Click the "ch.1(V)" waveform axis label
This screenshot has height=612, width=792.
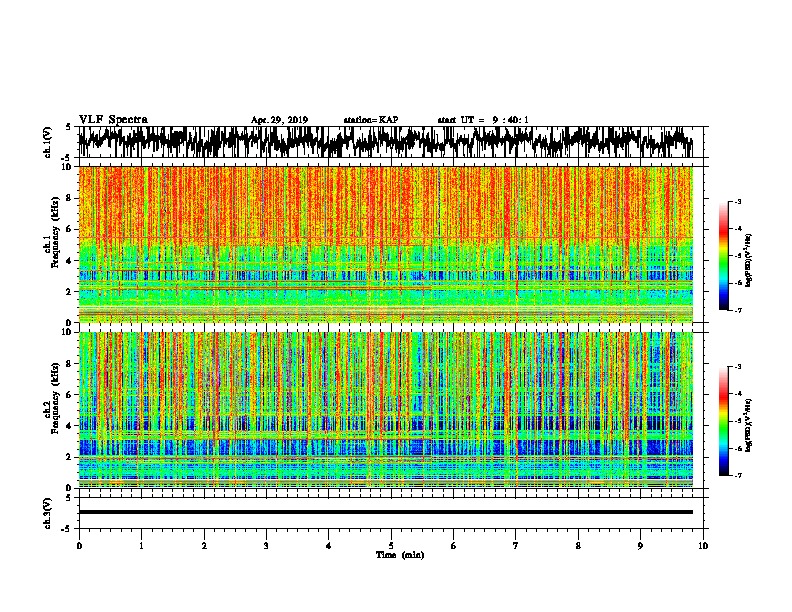point(47,142)
